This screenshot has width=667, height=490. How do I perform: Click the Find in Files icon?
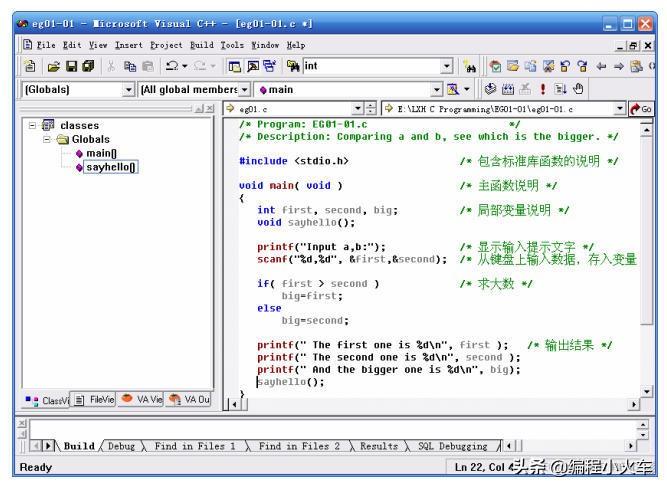pos(293,66)
